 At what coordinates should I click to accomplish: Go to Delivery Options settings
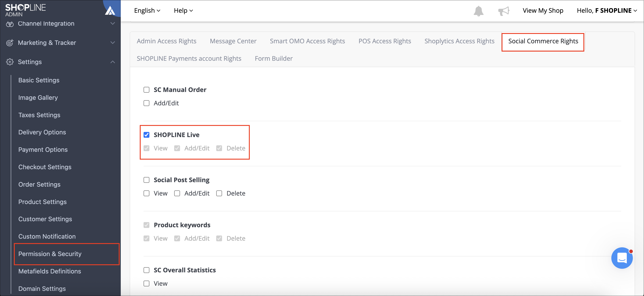[42, 132]
